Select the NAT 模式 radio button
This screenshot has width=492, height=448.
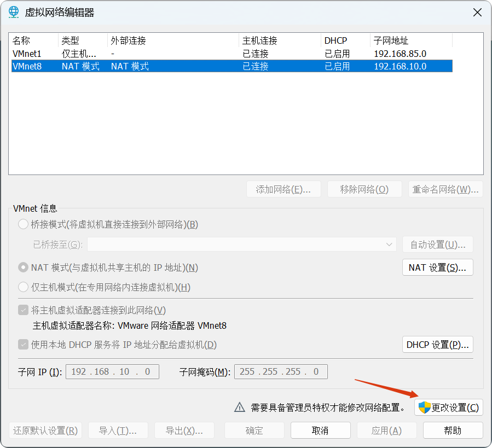pos(23,267)
